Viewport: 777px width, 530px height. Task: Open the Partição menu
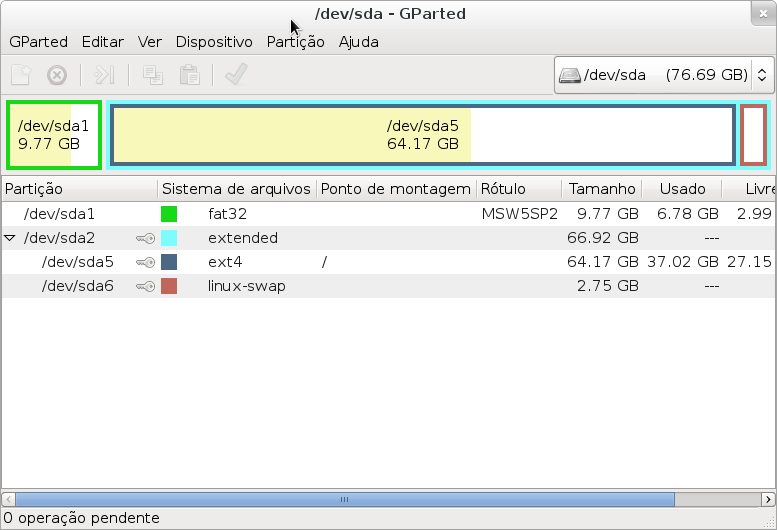(x=295, y=42)
